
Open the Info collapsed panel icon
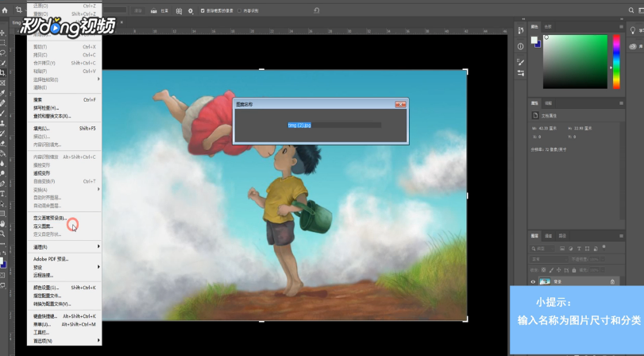[520, 46]
